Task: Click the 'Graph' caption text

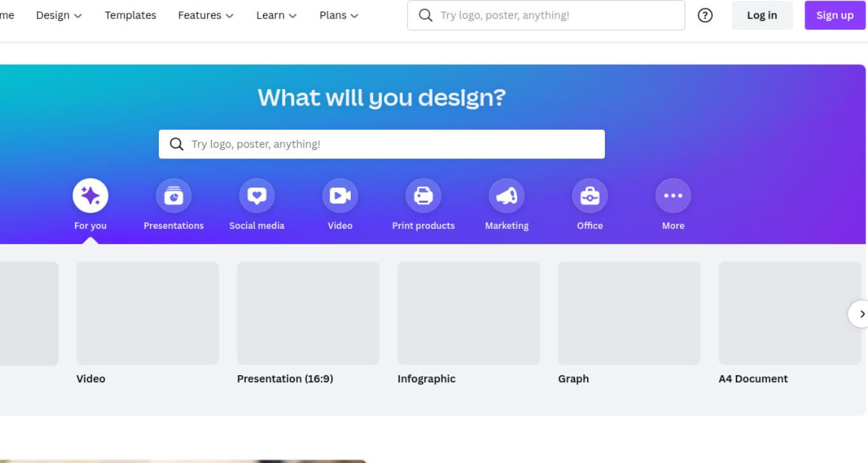Action: (x=573, y=379)
